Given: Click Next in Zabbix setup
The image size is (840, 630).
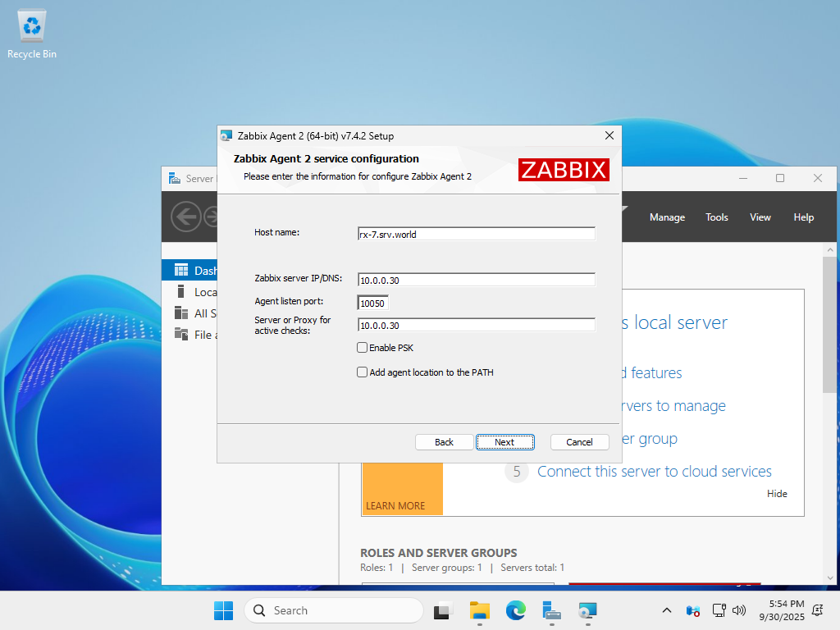Looking at the screenshot, I should coord(504,442).
